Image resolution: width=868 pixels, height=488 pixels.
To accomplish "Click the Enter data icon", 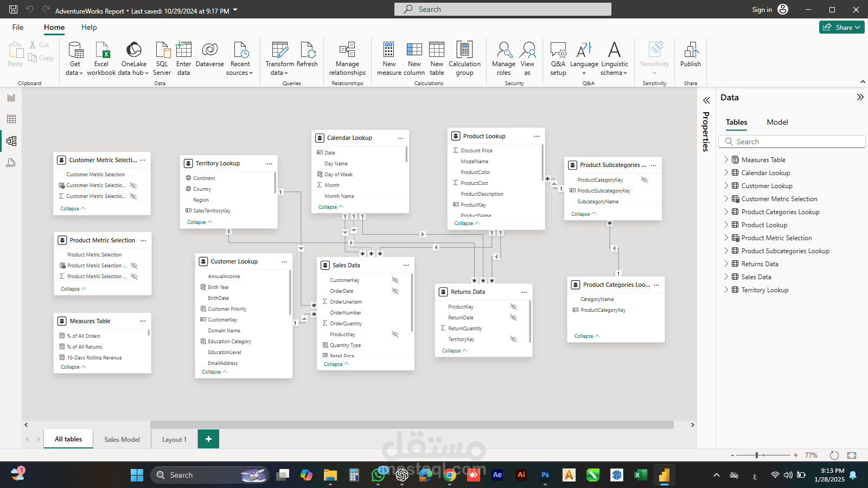I will [184, 49].
